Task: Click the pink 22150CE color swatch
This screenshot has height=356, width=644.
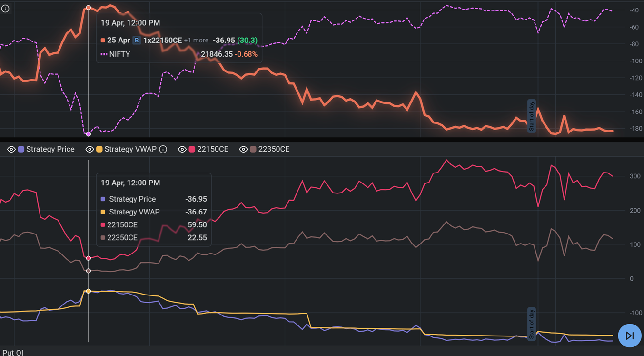Action: pos(192,149)
